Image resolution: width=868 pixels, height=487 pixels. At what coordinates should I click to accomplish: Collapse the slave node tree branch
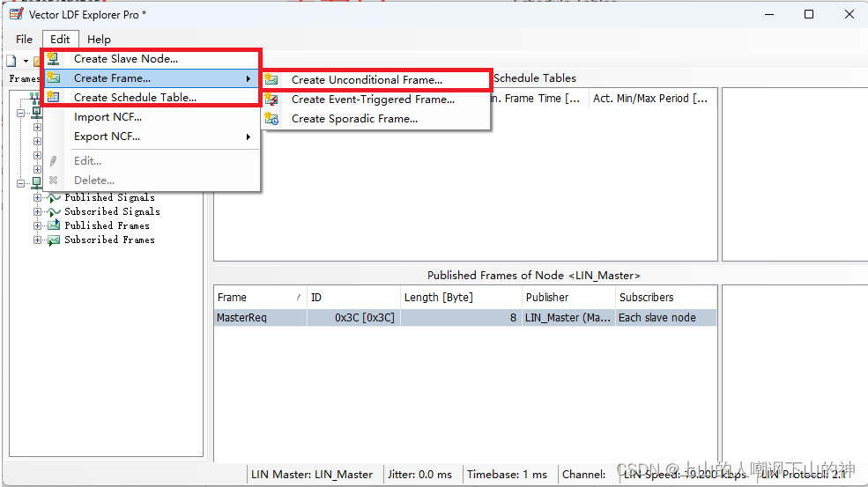click(x=20, y=183)
